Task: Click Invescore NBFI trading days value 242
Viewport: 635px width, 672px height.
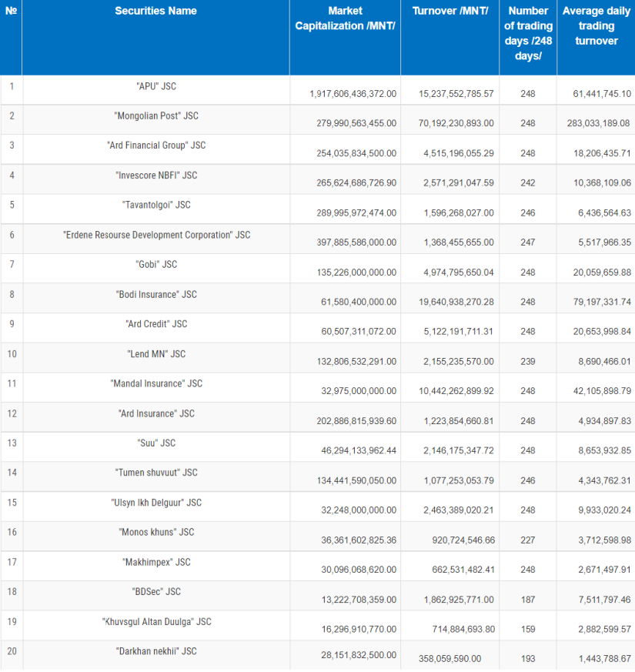Action: 528,183
